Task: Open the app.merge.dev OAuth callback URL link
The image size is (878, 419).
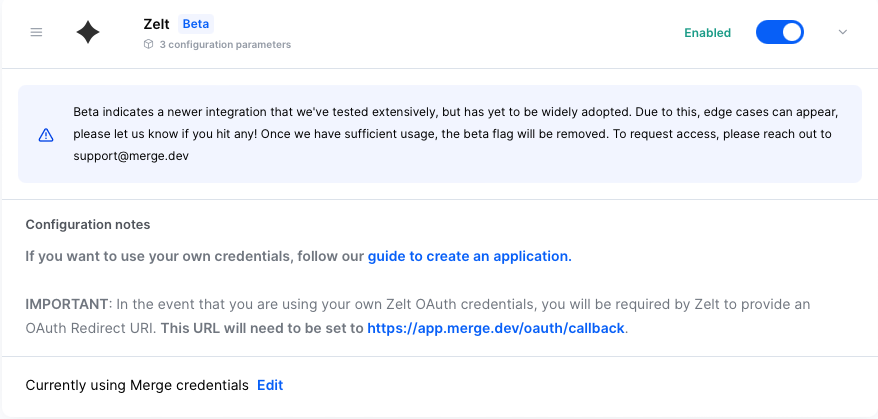Action: click(x=496, y=328)
